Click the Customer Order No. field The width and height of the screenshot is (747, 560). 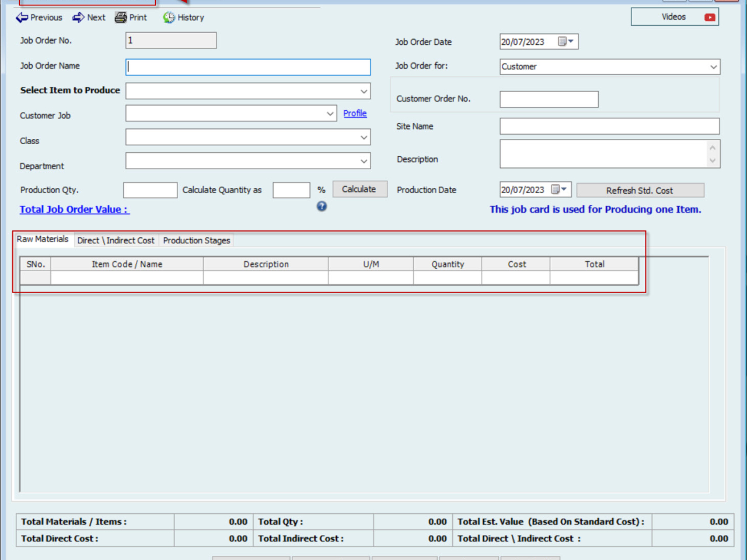coord(549,99)
